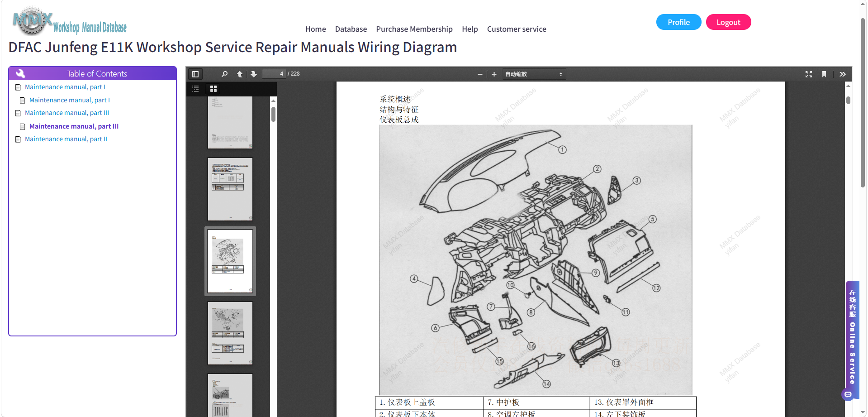Image resolution: width=868 pixels, height=417 pixels.
Task: Click the wrench icon in Table of Contents
Action: pos(20,73)
